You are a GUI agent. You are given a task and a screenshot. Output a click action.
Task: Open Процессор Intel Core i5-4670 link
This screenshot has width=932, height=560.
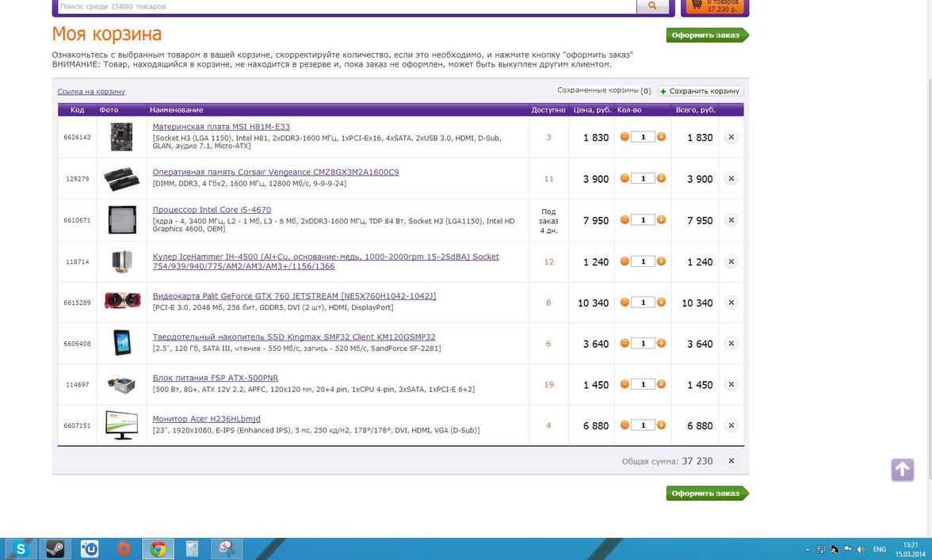212,210
